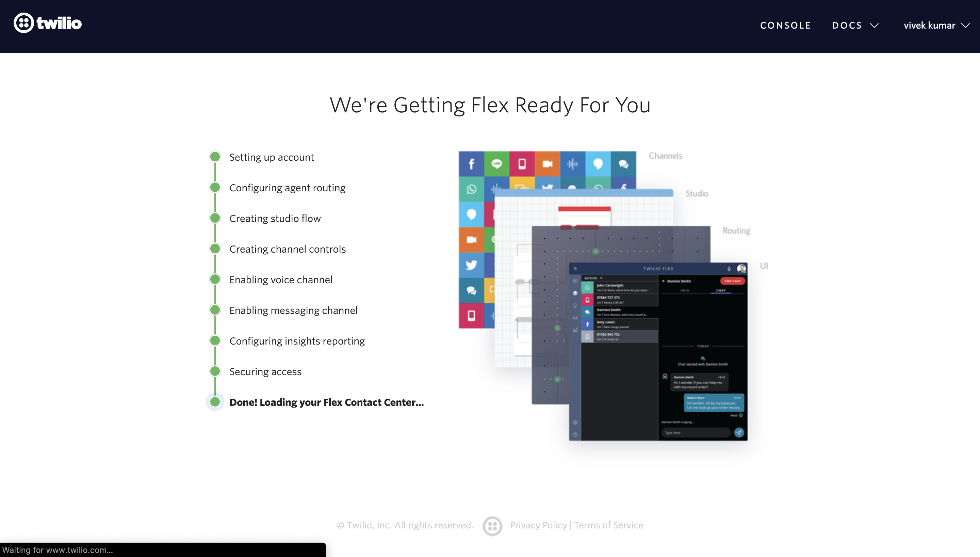Click the Privacy Policy link
980x557 pixels.
click(x=538, y=525)
